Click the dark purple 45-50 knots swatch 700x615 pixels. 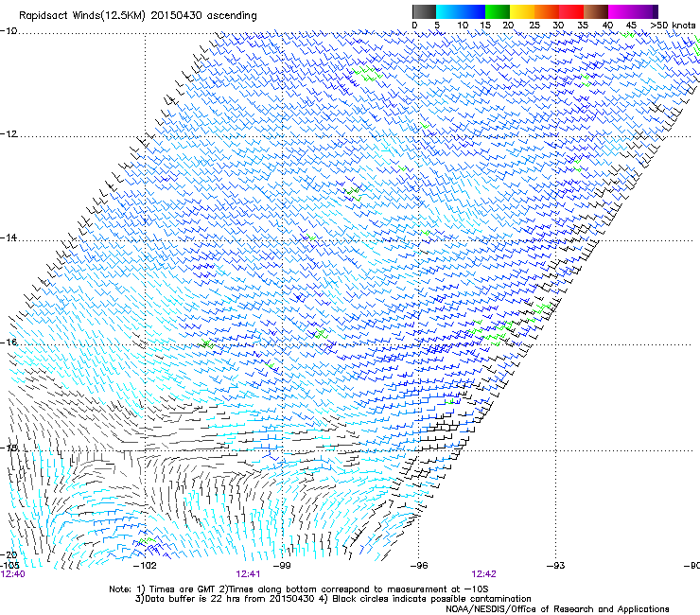click(x=645, y=11)
